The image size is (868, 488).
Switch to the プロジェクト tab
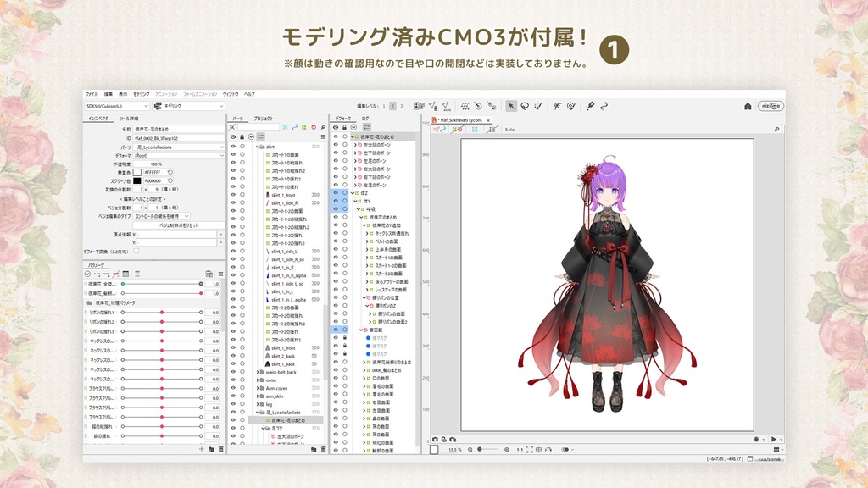263,119
